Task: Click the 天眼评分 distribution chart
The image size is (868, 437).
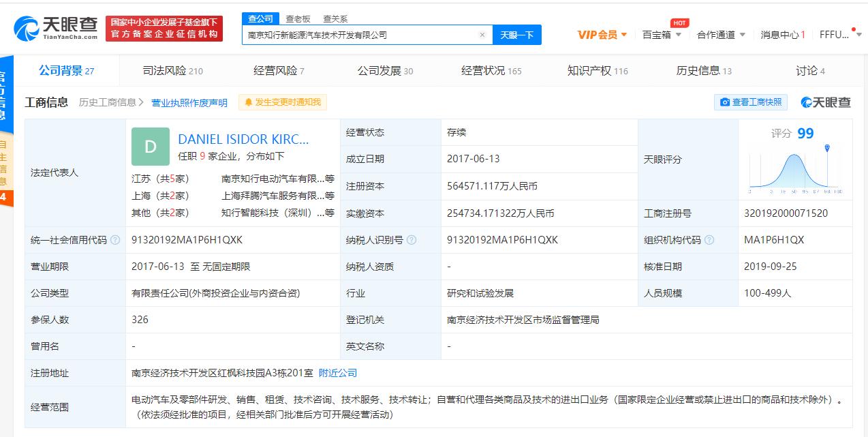Action: tap(795, 170)
